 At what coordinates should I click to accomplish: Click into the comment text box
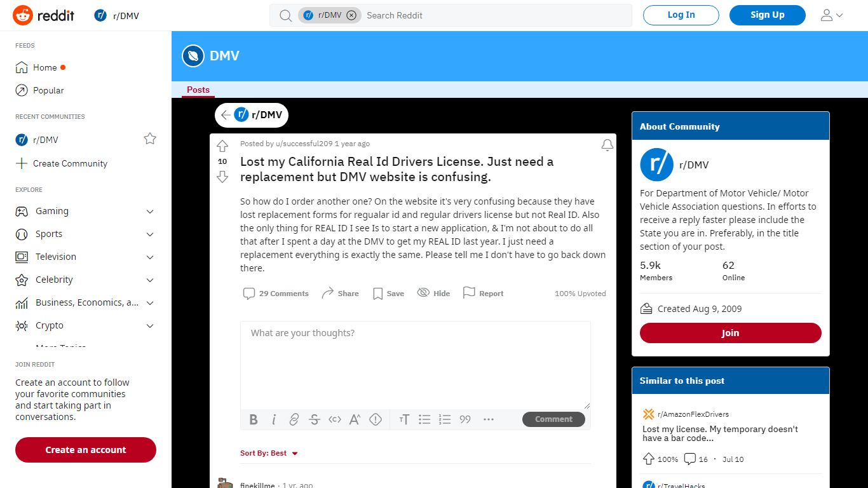point(416,365)
